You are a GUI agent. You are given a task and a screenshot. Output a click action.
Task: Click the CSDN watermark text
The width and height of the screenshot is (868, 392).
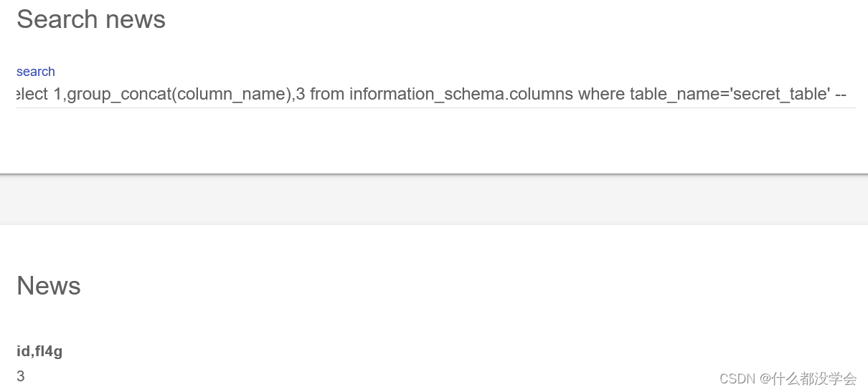pyautogui.click(x=738, y=378)
